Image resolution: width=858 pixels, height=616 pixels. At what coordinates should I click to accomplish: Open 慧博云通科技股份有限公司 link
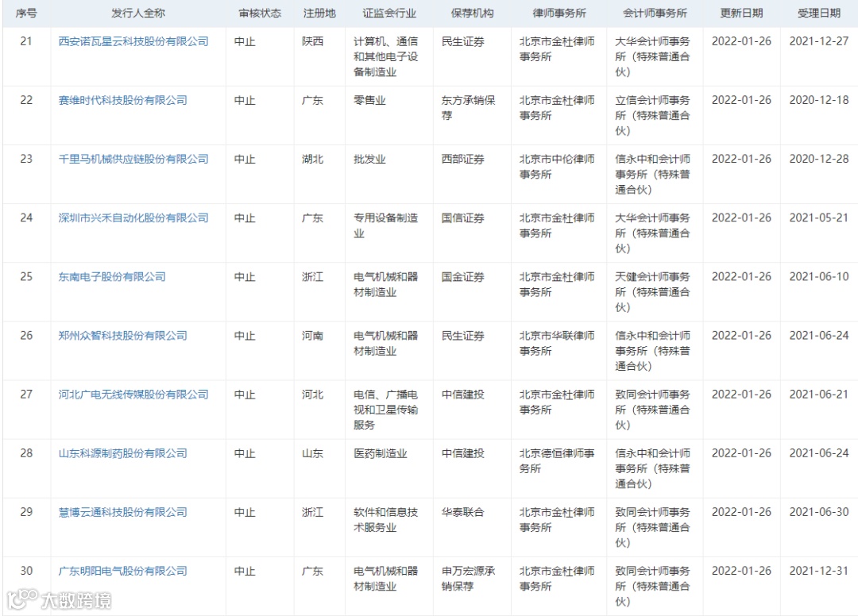coord(122,512)
